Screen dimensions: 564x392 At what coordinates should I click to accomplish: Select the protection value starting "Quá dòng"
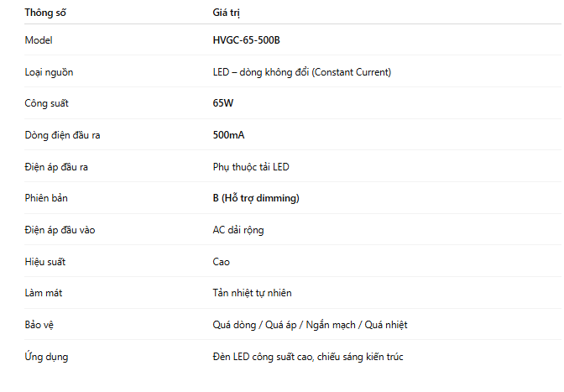(310, 325)
